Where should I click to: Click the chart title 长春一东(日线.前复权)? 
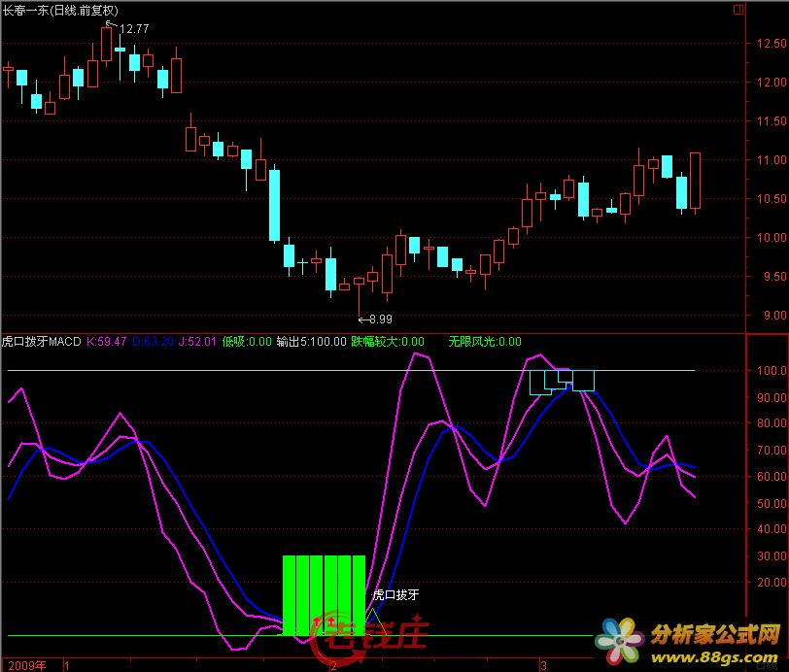60,10
